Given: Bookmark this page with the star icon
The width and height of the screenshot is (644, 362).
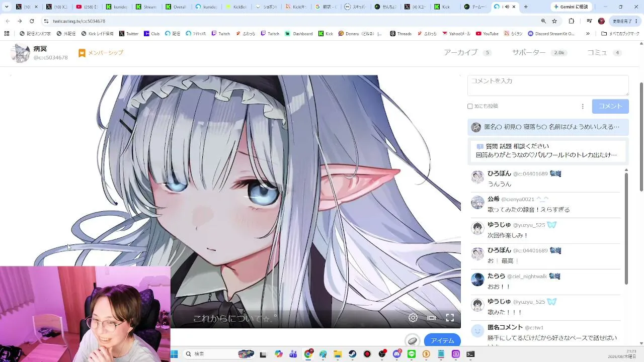Looking at the screenshot, I should [x=554, y=21].
